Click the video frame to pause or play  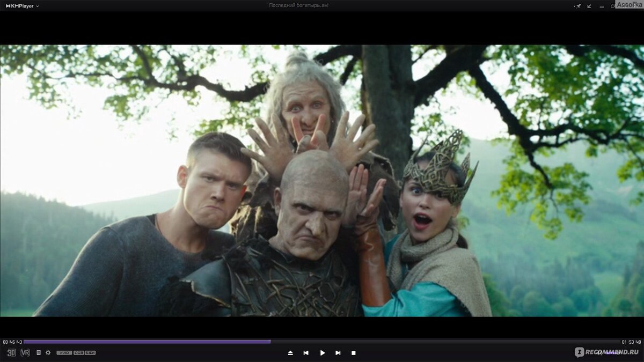coord(322,181)
